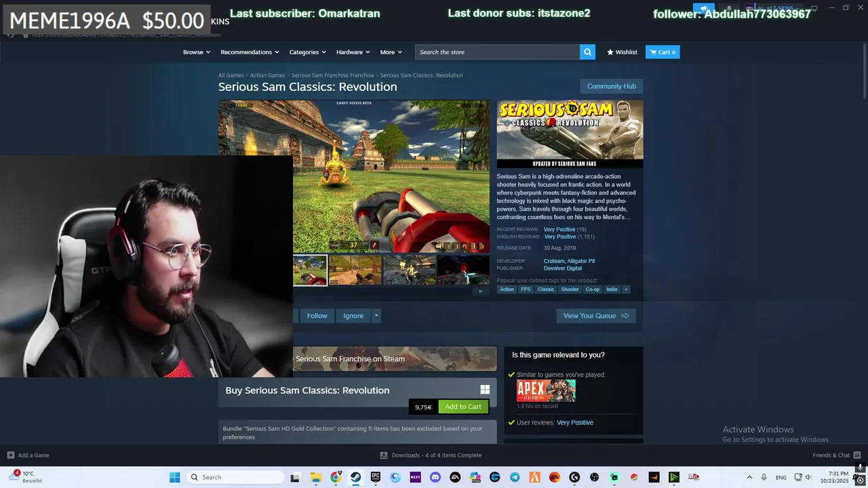This screenshot has height=488, width=868.
Task: Click the Serious Sam capsule header image
Action: [x=570, y=134]
